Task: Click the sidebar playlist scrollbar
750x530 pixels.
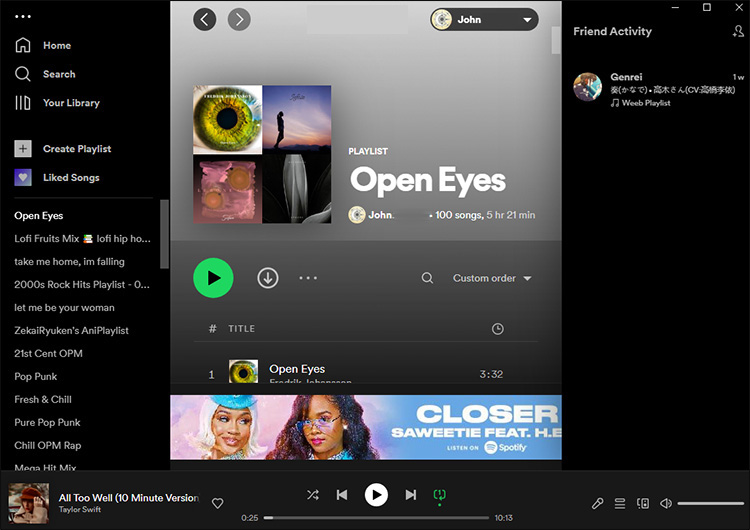Action: (x=164, y=234)
